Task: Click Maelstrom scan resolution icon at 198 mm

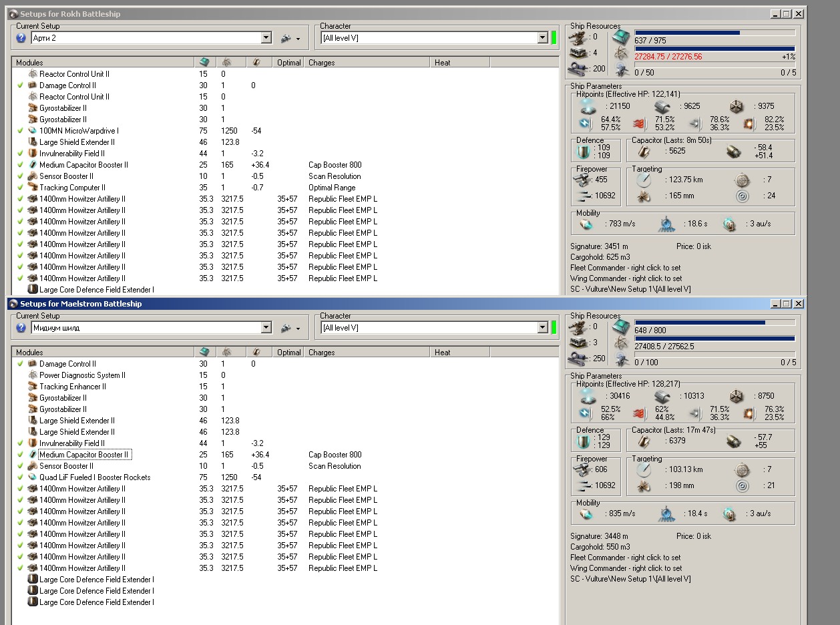Action: coord(644,485)
